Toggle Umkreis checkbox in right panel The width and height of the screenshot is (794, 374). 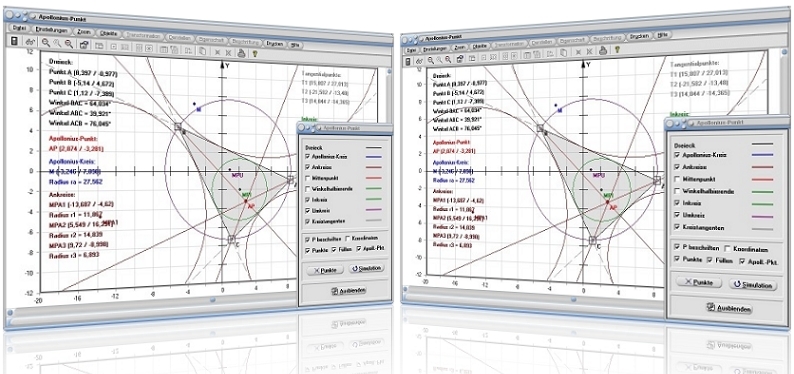[677, 215]
